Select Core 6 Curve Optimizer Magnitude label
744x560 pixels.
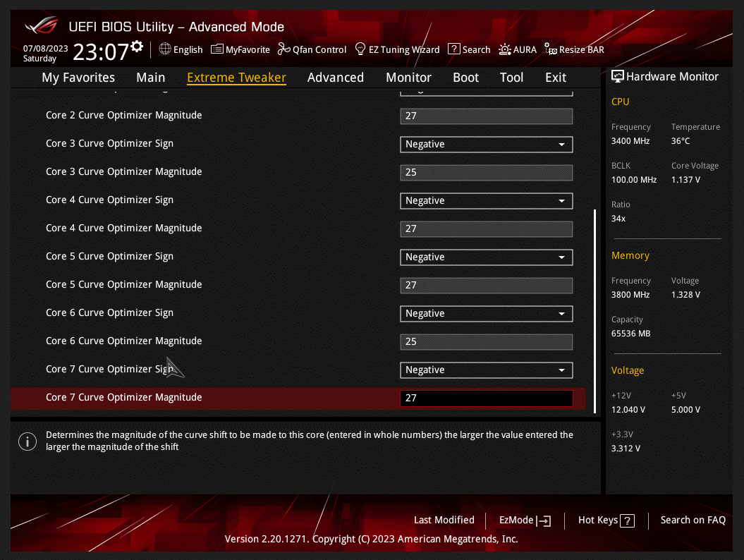click(x=124, y=341)
